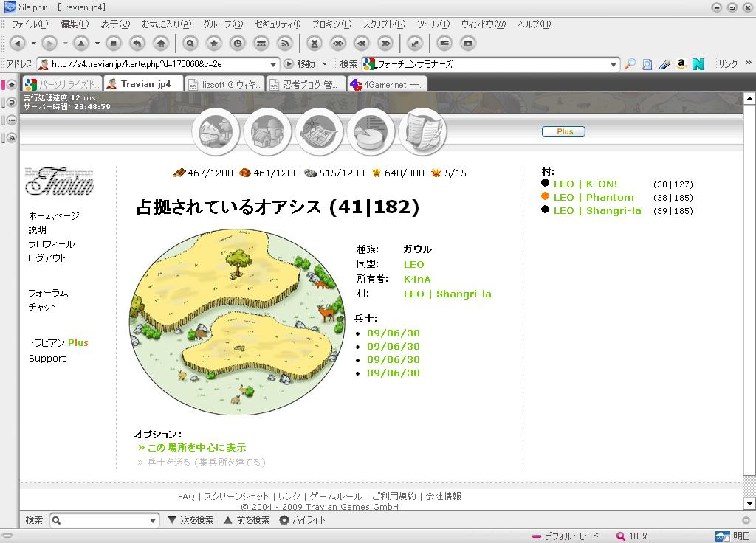Open the プロフィール sidebar link
The height and width of the screenshot is (543, 756).
(52, 243)
